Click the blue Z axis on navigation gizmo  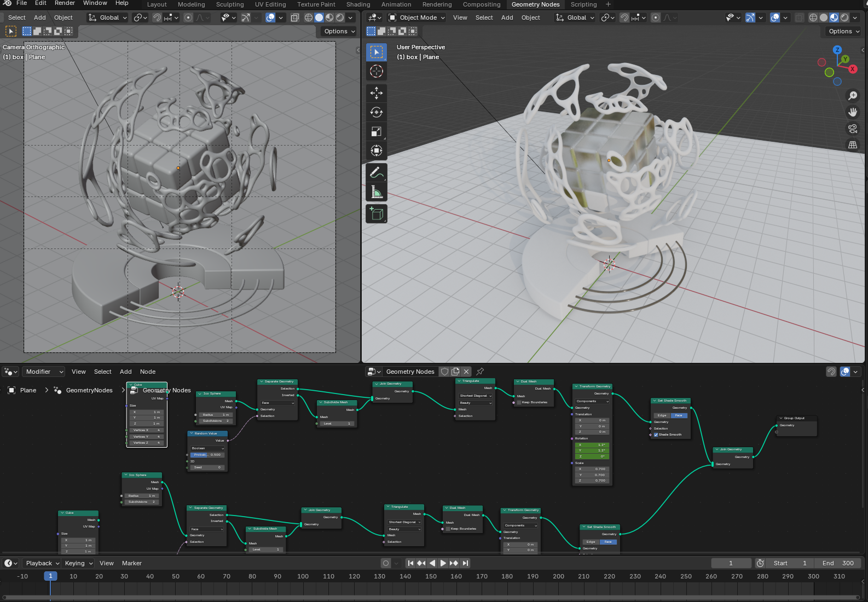[x=837, y=50]
